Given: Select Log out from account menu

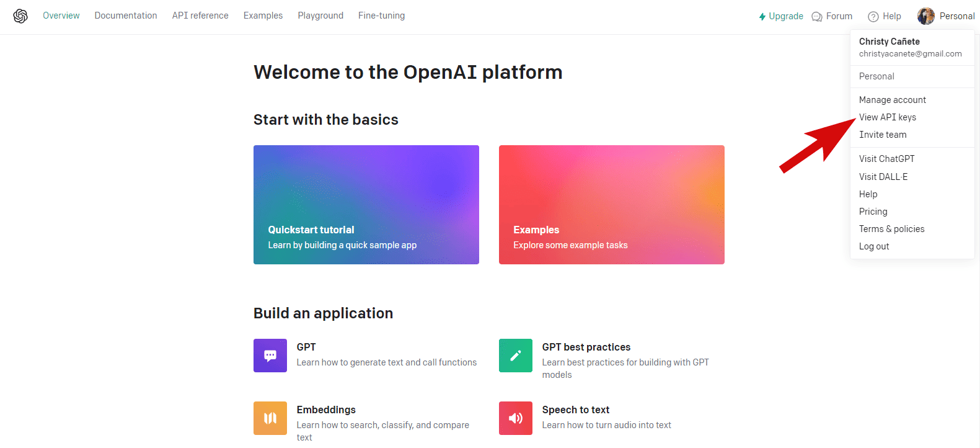Looking at the screenshot, I should [x=874, y=246].
